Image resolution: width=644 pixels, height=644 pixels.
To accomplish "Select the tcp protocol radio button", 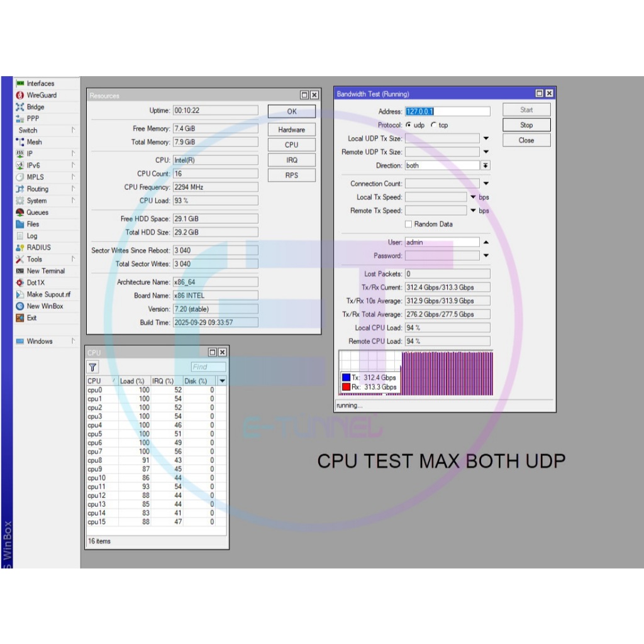I will point(433,125).
